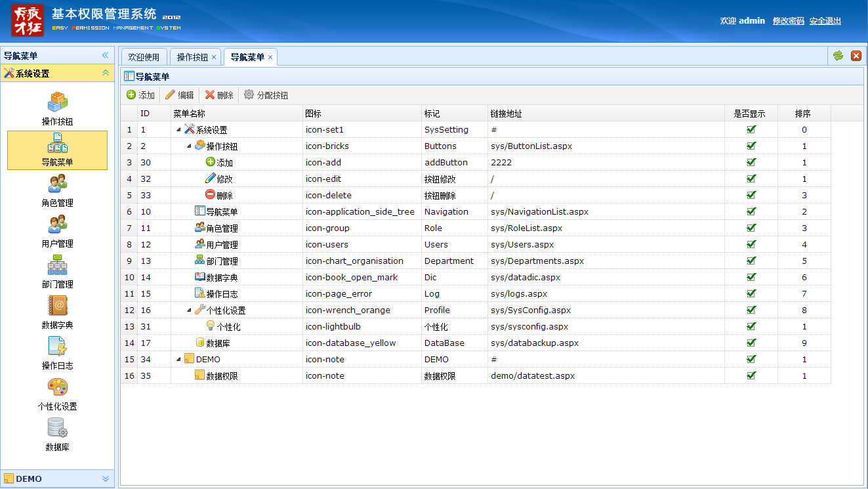
Task: Open 用户管理 icon in the sidebar
Action: tap(57, 224)
